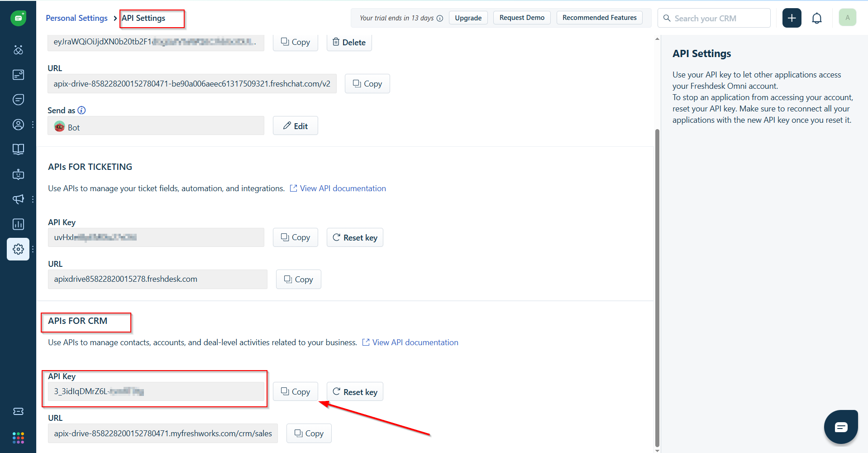Copy the CRM API key

tap(295, 391)
